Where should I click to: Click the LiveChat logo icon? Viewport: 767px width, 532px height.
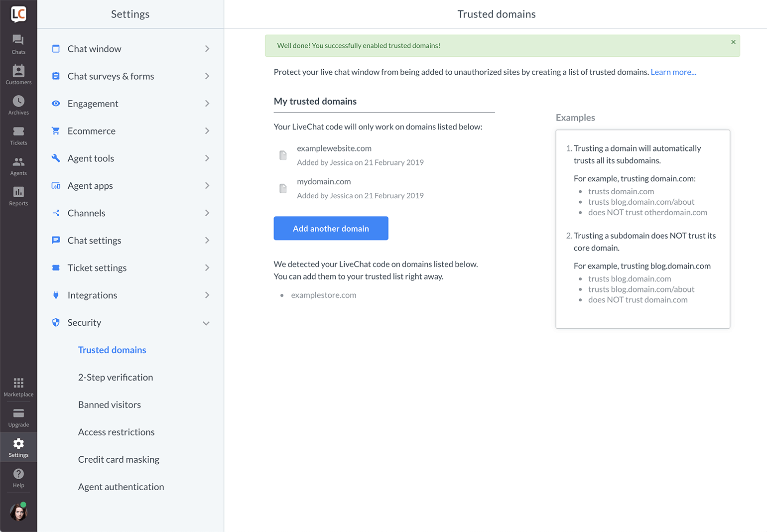(18, 14)
